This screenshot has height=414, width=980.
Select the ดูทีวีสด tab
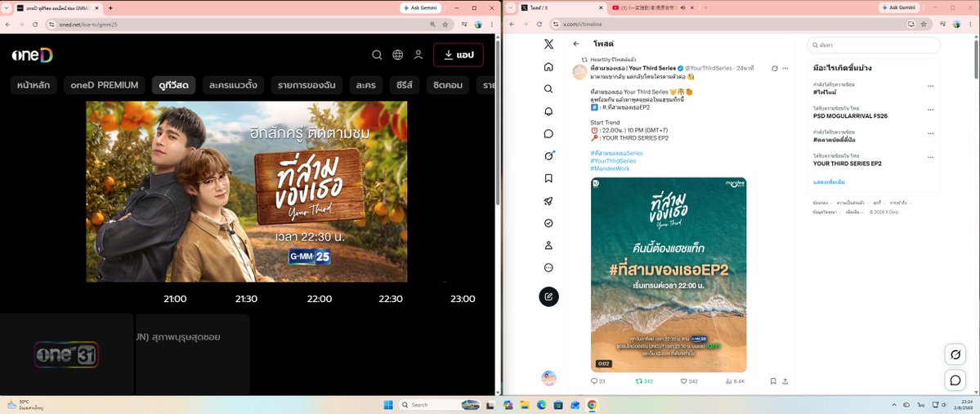click(x=174, y=85)
